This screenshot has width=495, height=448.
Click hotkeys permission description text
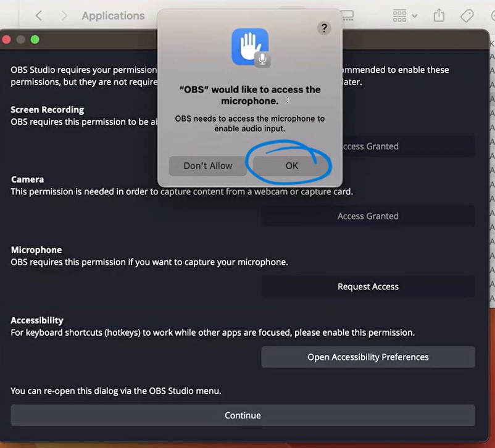coord(213,333)
